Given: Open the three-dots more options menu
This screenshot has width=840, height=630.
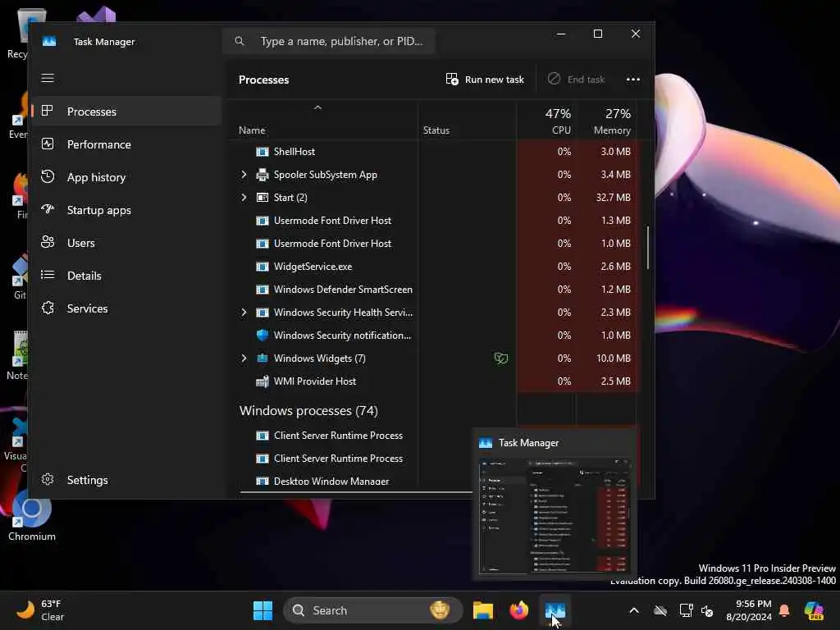Looking at the screenshot, I should click(632, 80).
